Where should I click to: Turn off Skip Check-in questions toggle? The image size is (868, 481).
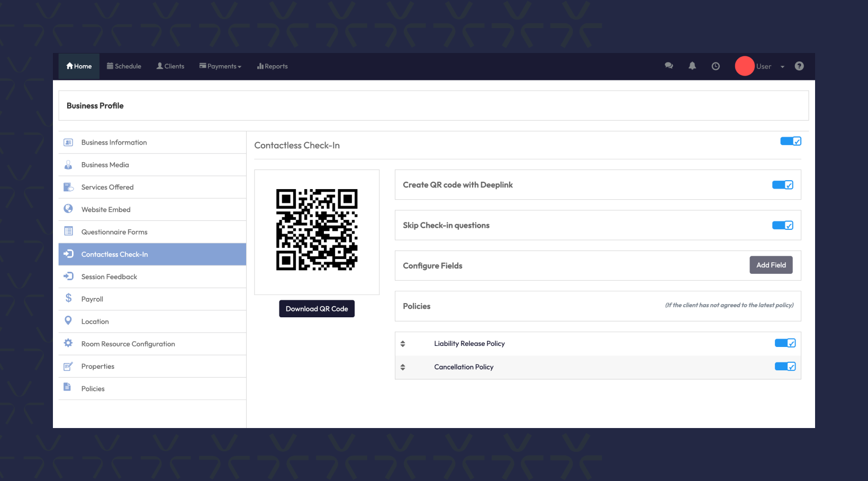(x=782, y=225)
